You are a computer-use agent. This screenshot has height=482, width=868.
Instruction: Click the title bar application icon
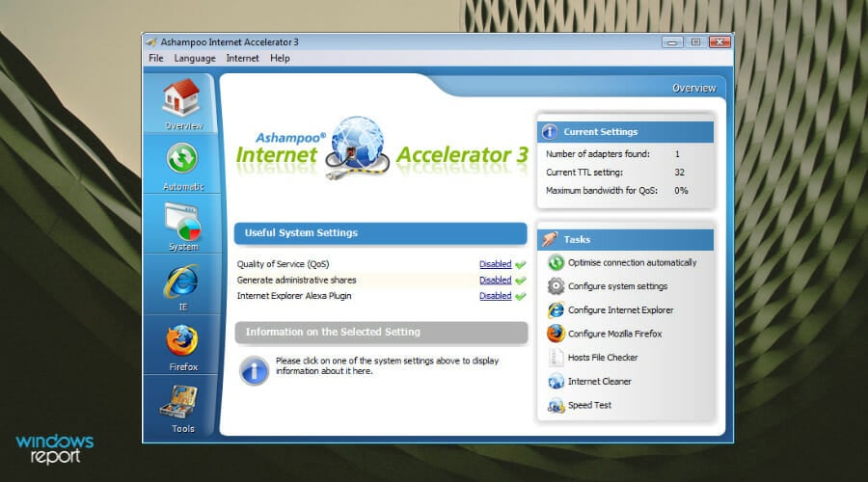151,42
